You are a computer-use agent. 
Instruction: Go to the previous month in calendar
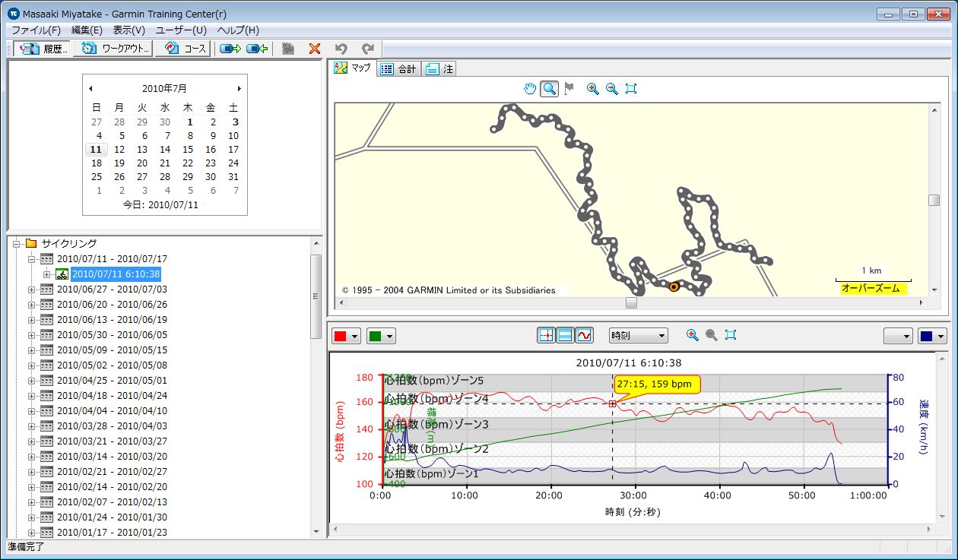click(x=91, y=88)
